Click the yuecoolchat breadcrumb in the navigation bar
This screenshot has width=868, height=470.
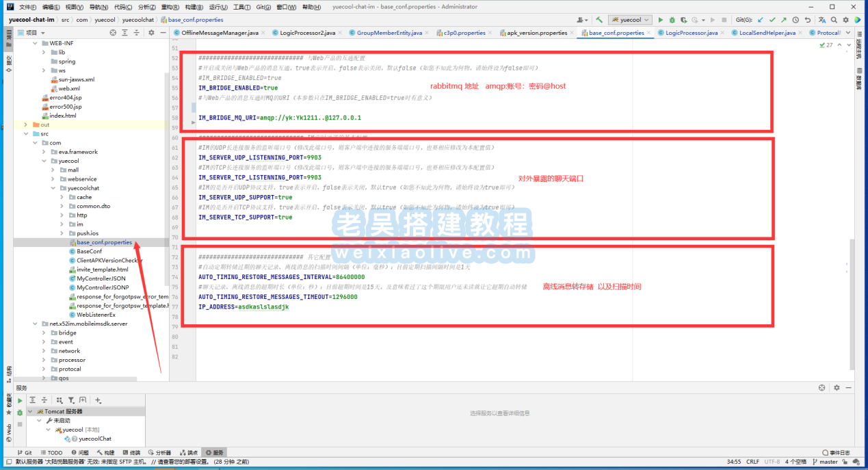[138, 20]
